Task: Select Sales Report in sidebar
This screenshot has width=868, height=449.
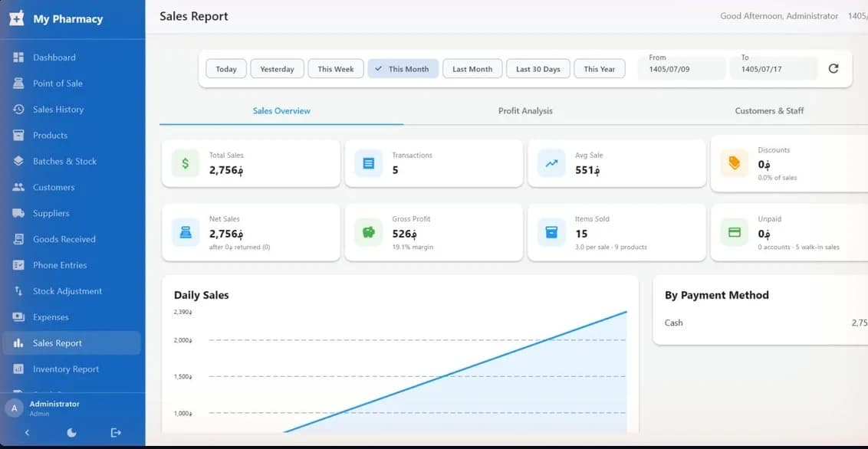Action: point(72,343)
